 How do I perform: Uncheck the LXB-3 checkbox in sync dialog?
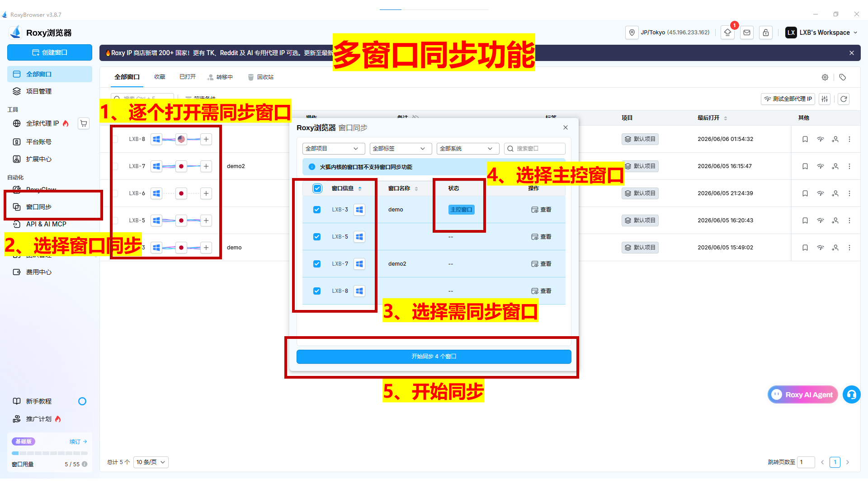pyautogui.click(x=317, y=210)
